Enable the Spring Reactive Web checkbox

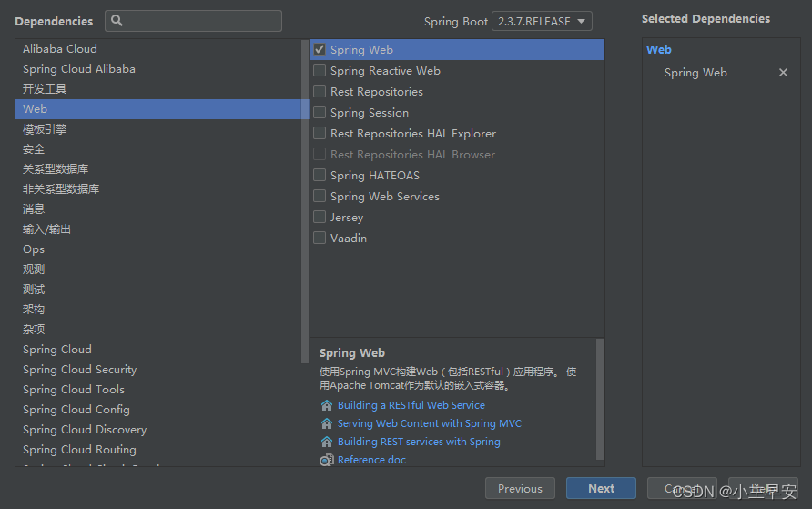(320, 70)
